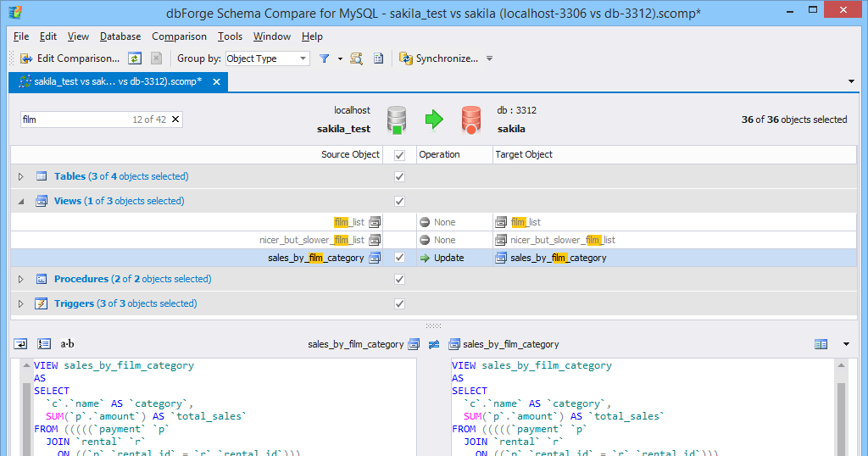The image size is (868, 456).
Task: Toggle the line numbers icon in the diff pane
Action: point(44,344)
